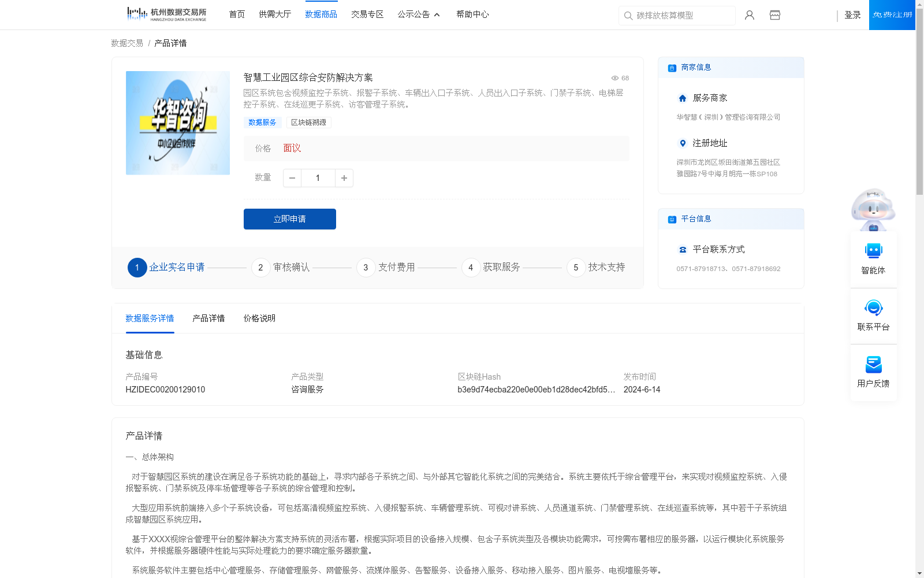Click the eye view-count icon
Image resolution: width=924 pixels, height=578 pixels.
[x=615, y=78]
